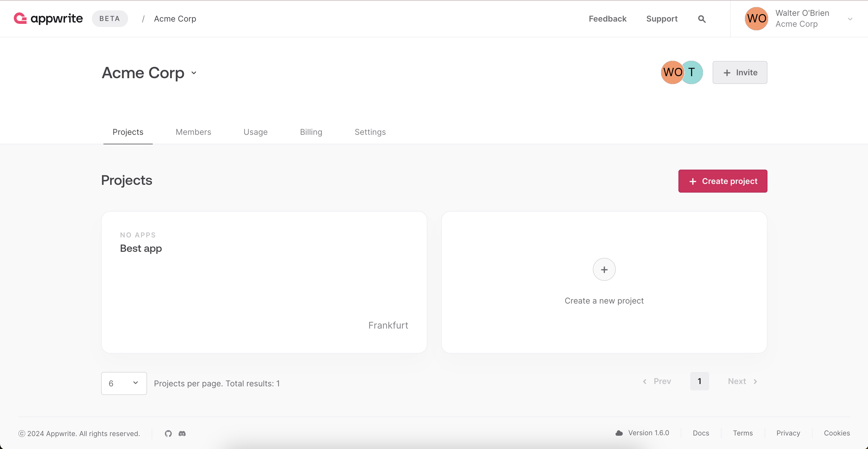This screenshot has height=449, width=868.
Task: Go to the Prev page
Action: pos(657,381)
